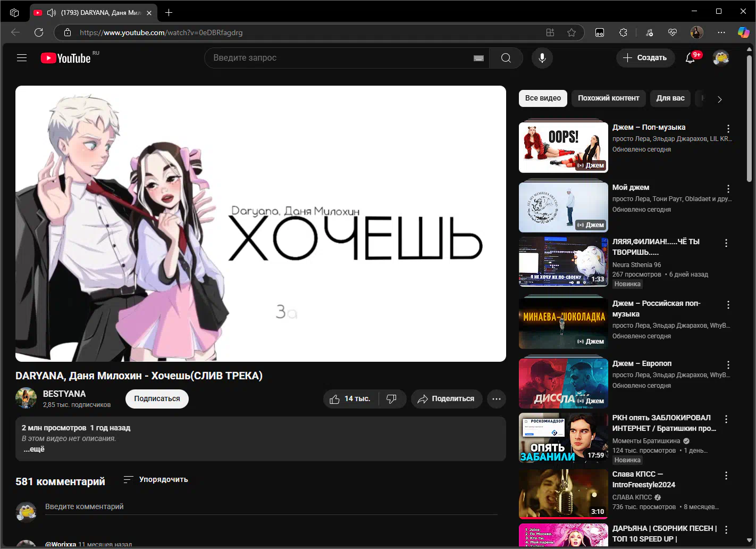Screen dimensions: 756x549
Task: Open Упорядочить comment sort dropdown
Action: pyautogui.click(x=156, y=479)
